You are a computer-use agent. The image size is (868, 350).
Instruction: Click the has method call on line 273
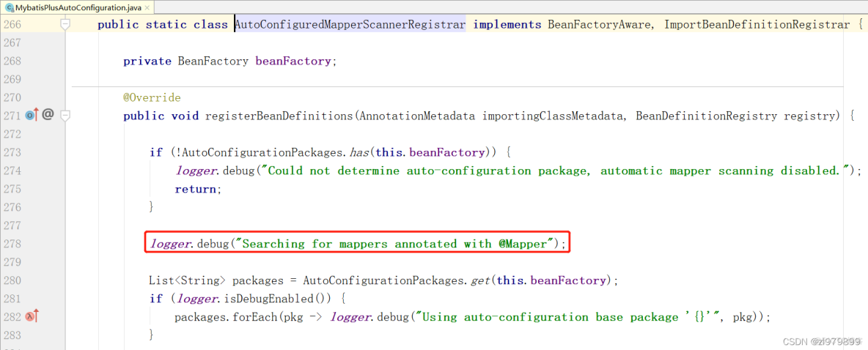pyautogui.click(x=360, y=152)
